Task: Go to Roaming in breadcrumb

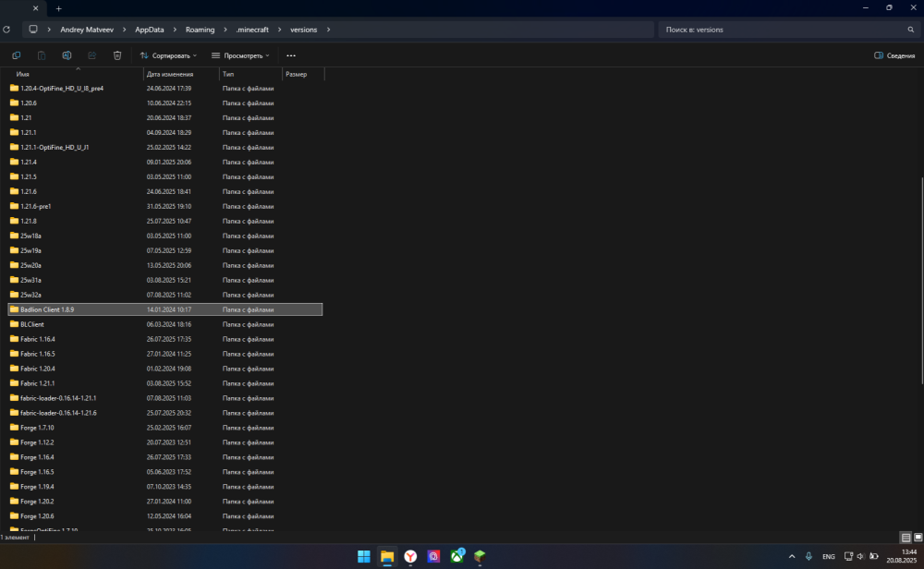Action: pos(200,30)
